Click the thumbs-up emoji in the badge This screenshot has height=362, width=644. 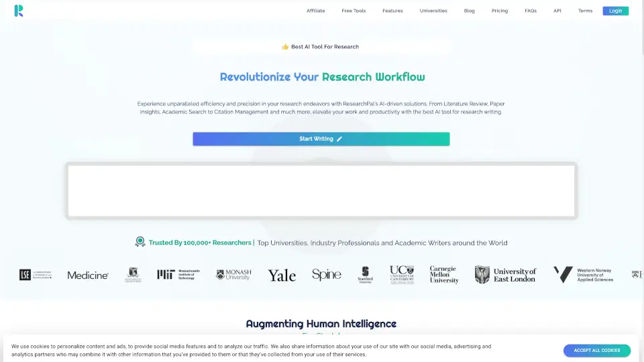(x=285, y=47)
